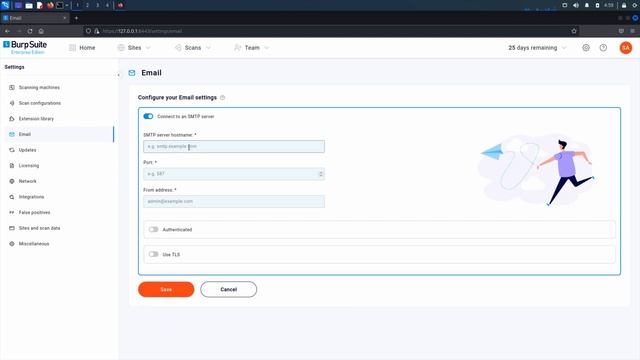Open the Scan configurations link
The width and height of the screenshot is (640, 360).
(40, 103)
